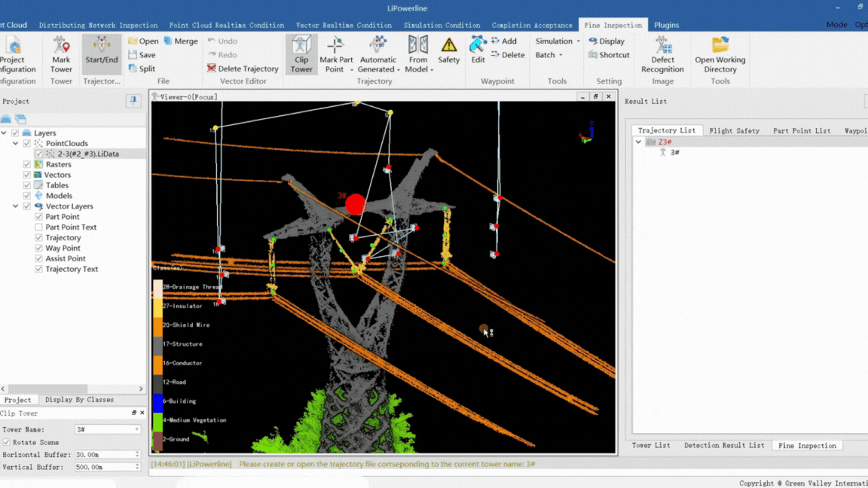Screen dimensions: 868x488
Task: Collapse the Z3# trajectory node
Action: coord(638,142)
